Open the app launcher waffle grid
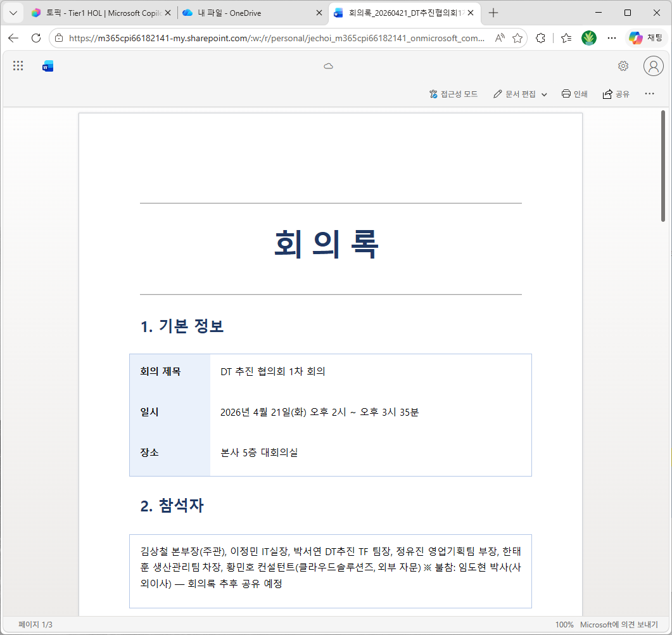 click(18, 66)
